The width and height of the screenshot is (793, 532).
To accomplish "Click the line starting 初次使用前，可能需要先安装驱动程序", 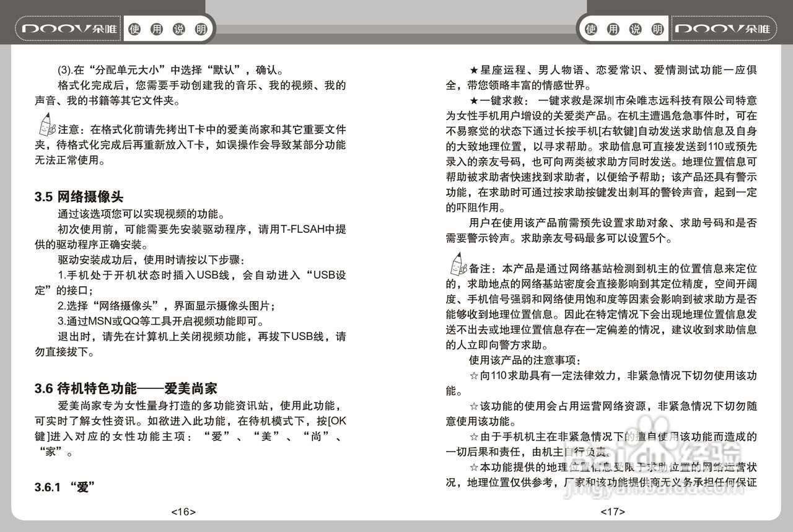I will pyautogui.click(x=201, y=230).
